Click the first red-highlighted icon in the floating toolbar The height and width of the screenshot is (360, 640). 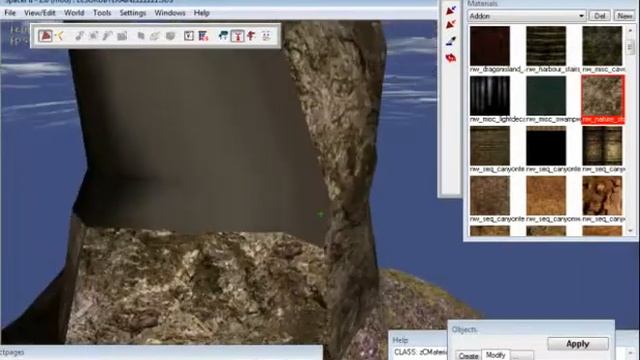45,36
